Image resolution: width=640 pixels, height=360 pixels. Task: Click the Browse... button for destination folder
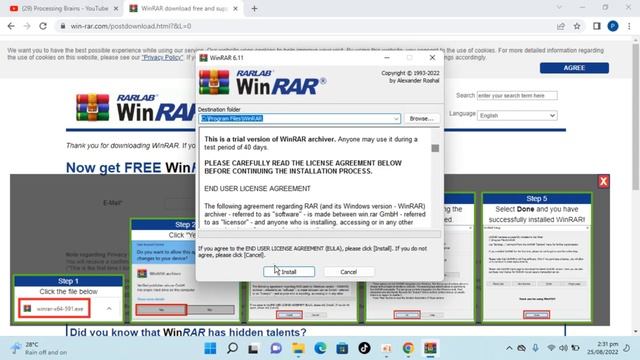[422, 118]
